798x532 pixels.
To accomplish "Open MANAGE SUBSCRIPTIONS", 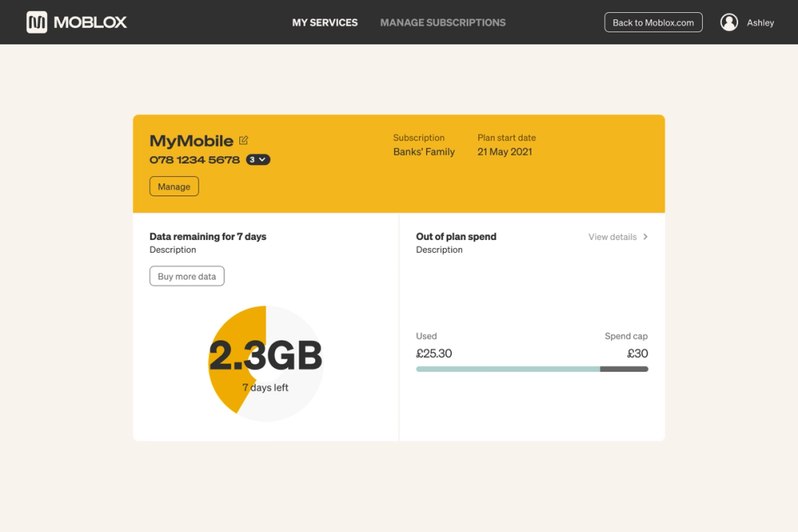I will 442,22.
